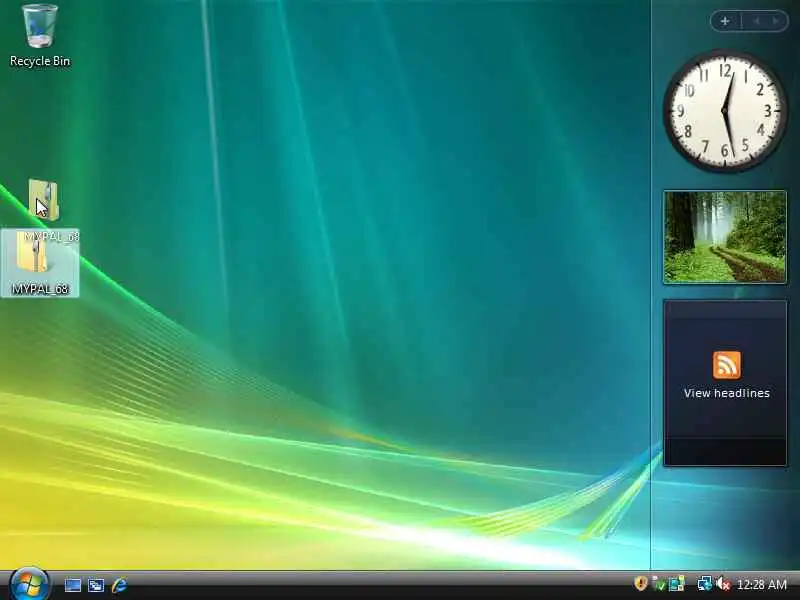
Task: Click the muted volume speaker icon
Action: [723, 584]
